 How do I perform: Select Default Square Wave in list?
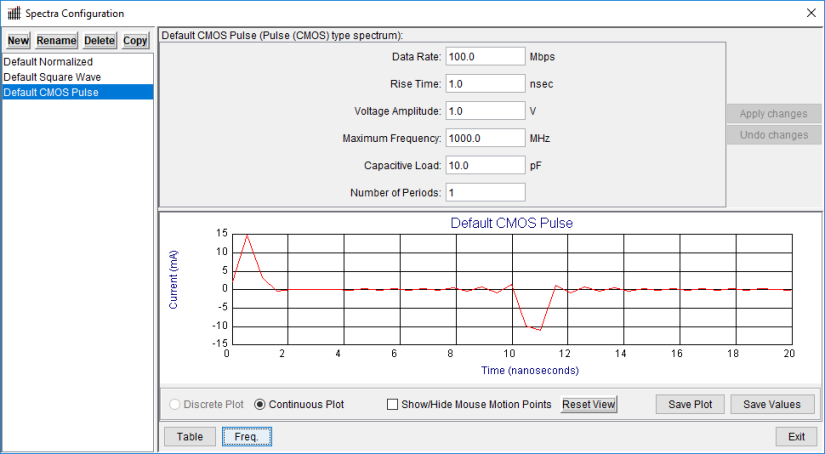[x=78, y=77]
